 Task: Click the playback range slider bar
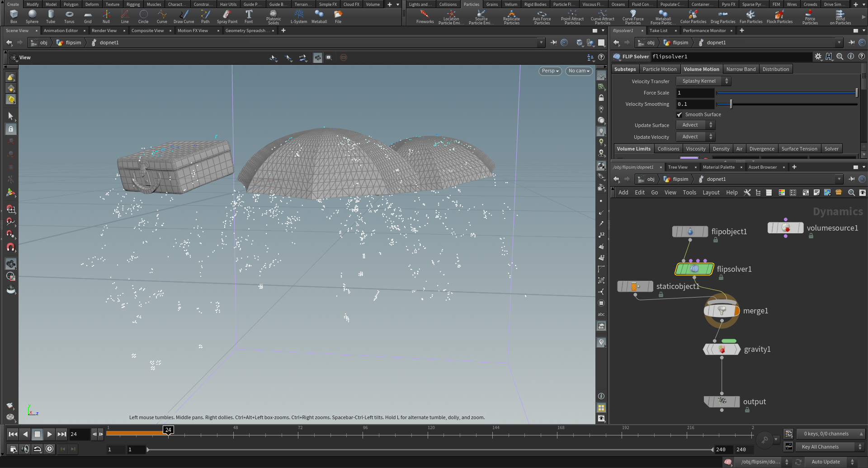tap(430, 449)
